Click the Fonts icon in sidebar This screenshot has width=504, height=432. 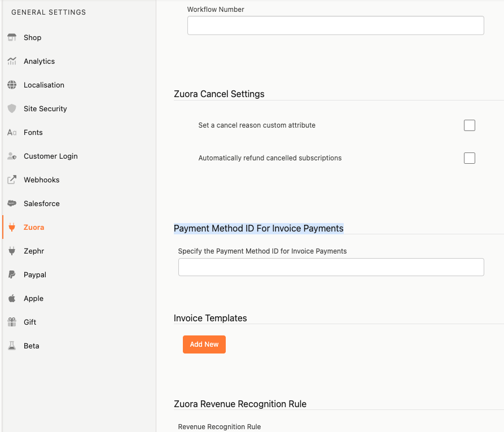(x=12, y=132)
